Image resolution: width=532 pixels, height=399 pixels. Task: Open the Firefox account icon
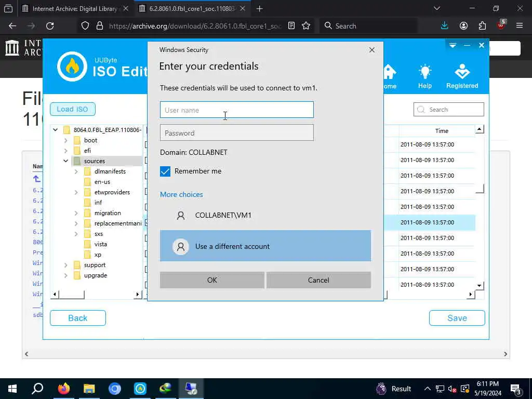(x=463, y=26)
